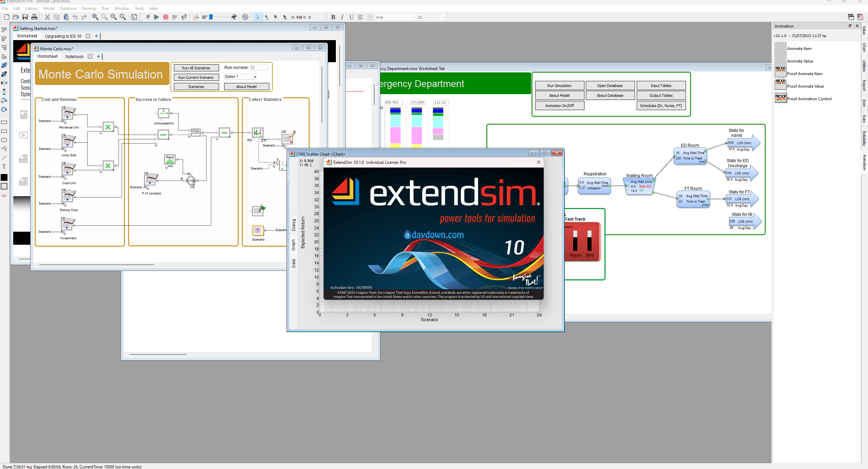Click the transparent pattern swatch
This screenshot has width=868, height=469.
4,186
